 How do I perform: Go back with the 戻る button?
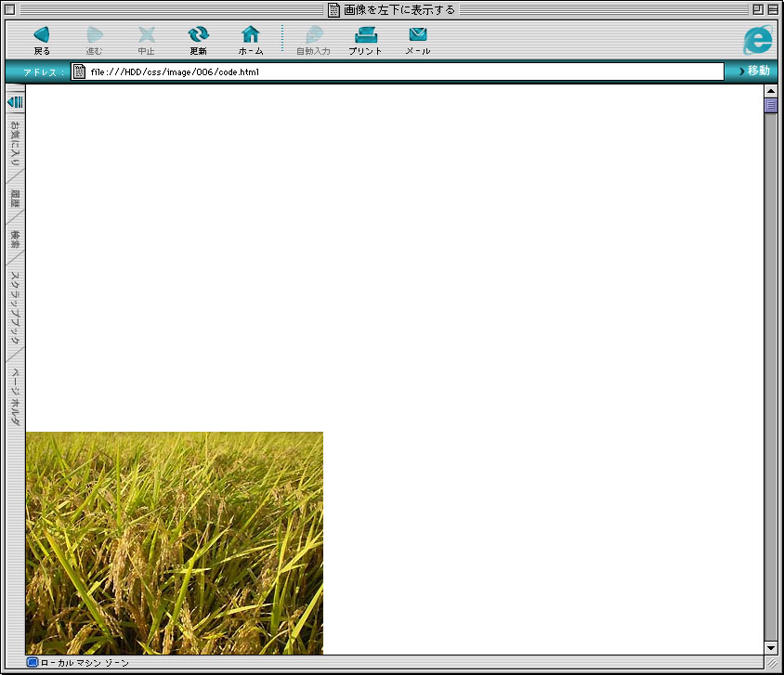[x=42, y=40]
